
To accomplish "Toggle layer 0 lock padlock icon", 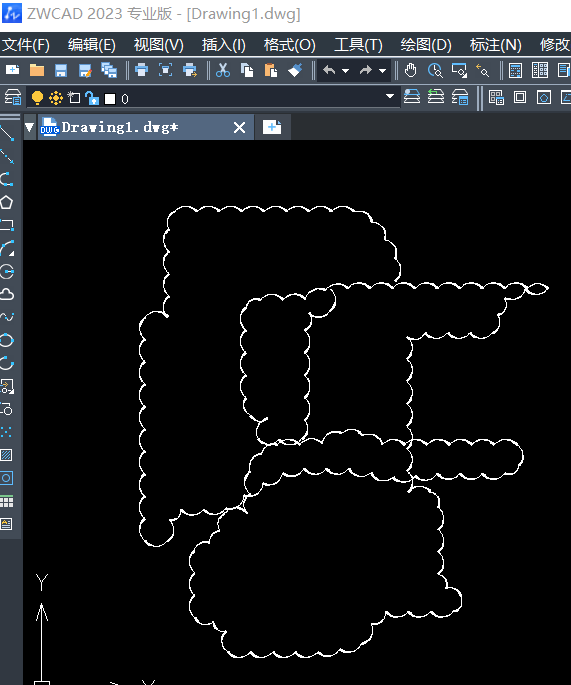I will (x=92, y=98).
